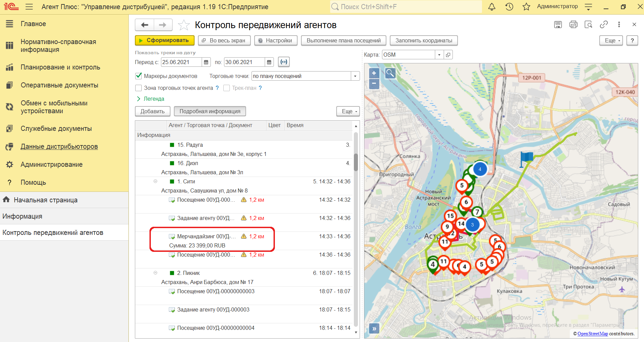This screenshot has width=644, height=342.
Task: Click the list's vertical scrollbar thumb
Action: coord(356,162)
